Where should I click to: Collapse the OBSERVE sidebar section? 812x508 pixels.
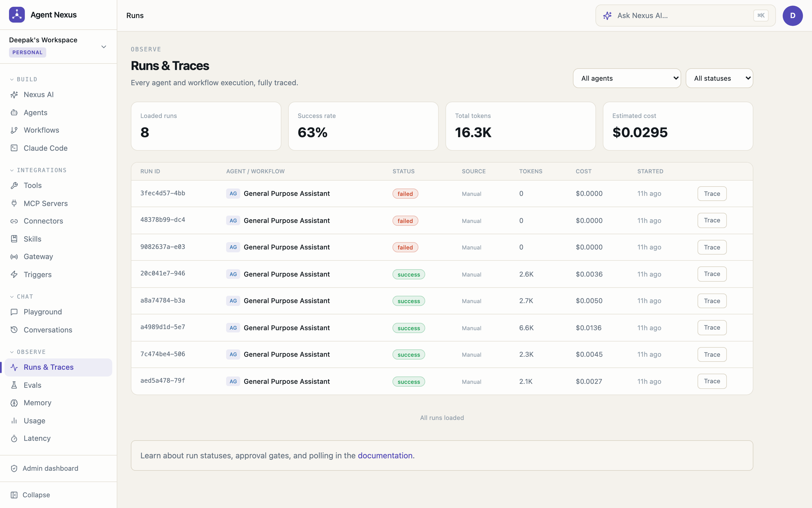coord(28,352)
